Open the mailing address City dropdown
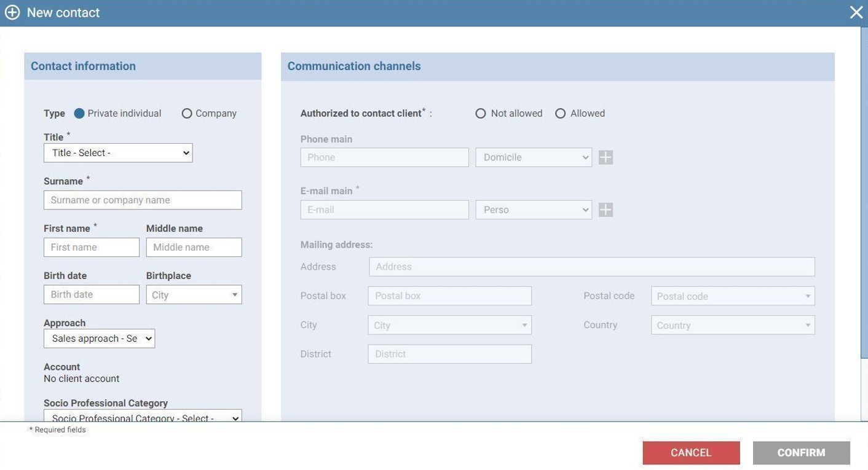 click(449, 325)
